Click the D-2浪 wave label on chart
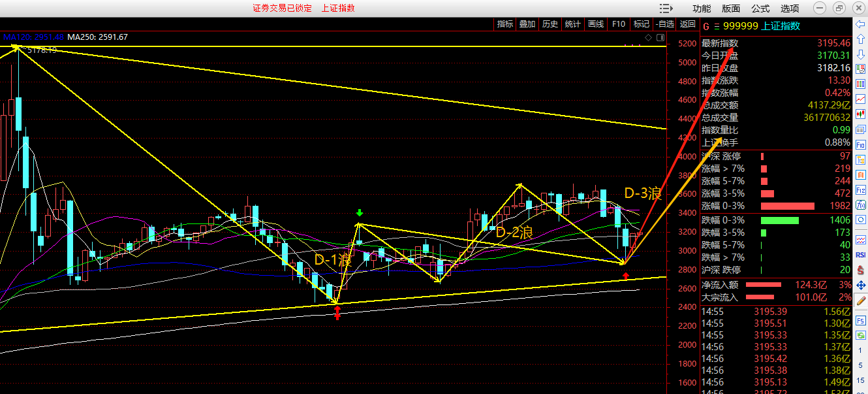 click(x=514, y=232)
